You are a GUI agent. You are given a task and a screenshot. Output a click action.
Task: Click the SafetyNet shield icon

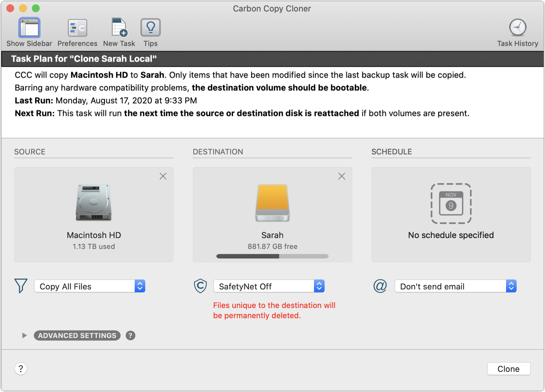200,286
